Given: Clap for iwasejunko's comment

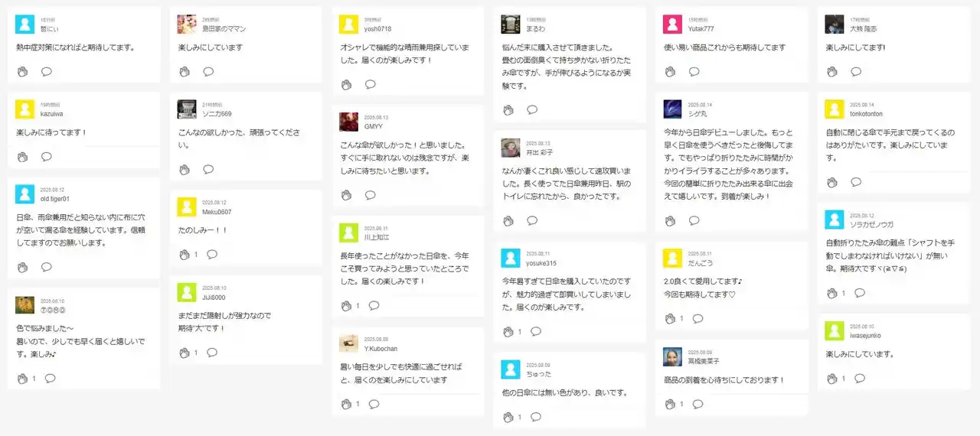Looking at the screenshot, I should coord(832,379).
